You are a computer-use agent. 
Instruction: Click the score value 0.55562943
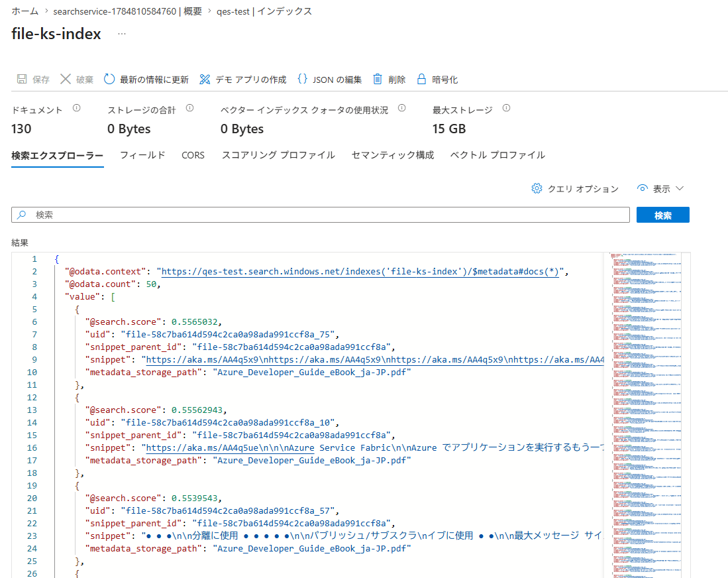point(197,410)
